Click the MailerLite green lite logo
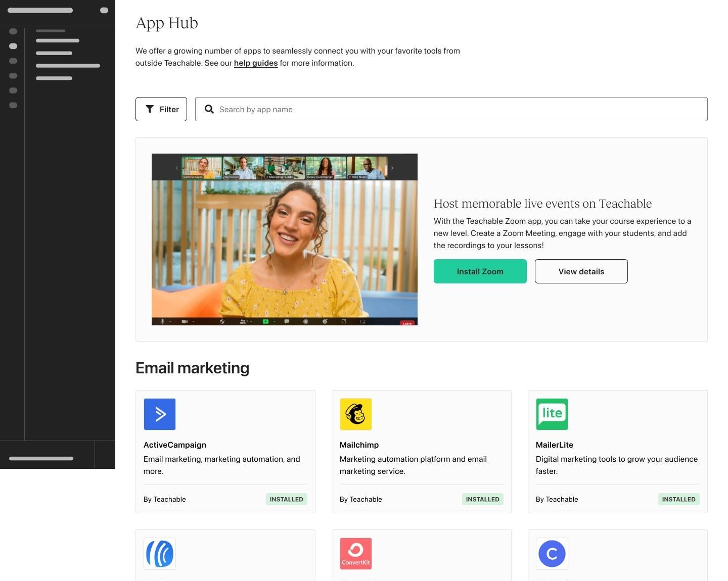The image size is (728, 581). tap(552, 414)
